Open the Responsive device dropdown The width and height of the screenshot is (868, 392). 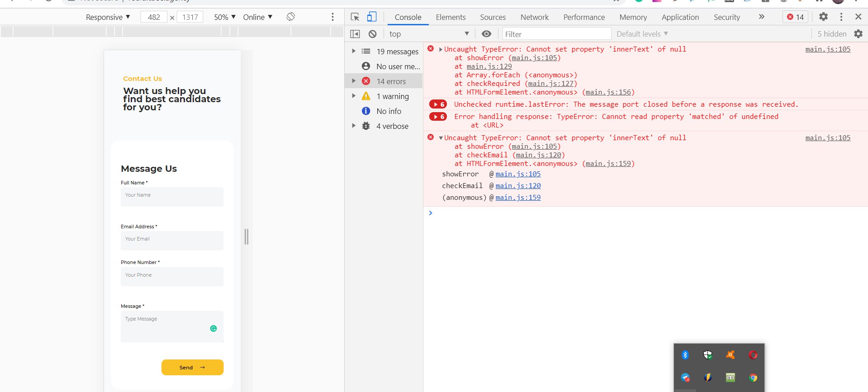(x=108, y=17)
